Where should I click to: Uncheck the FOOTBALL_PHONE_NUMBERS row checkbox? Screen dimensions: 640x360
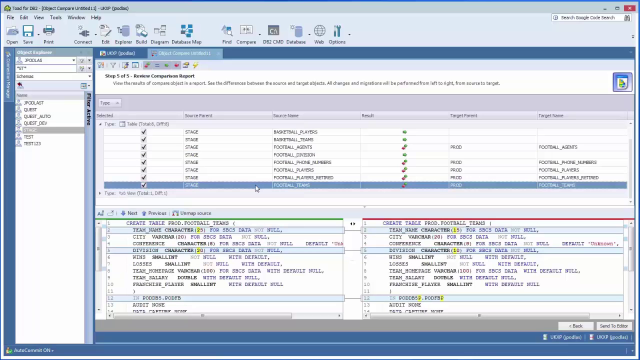(144, 162)
